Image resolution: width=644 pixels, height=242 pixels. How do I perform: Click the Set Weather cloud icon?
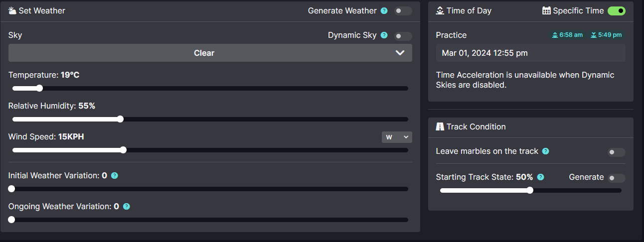pos(12,10)
